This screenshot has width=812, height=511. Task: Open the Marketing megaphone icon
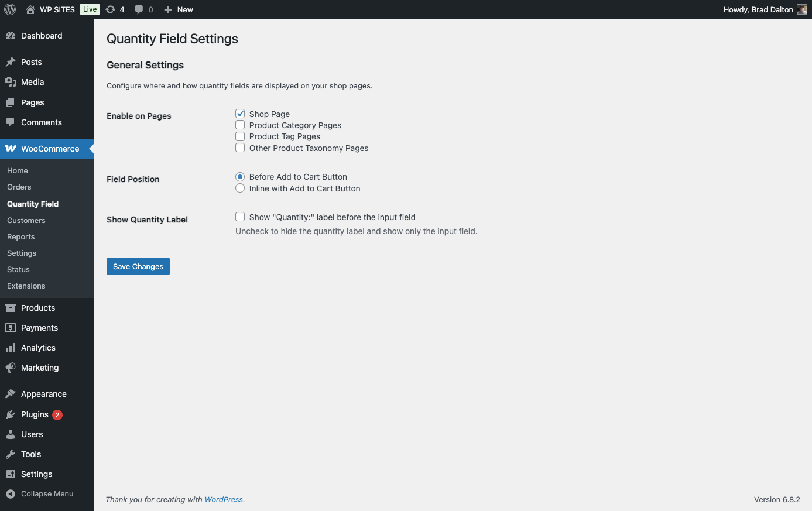(11, 368)
